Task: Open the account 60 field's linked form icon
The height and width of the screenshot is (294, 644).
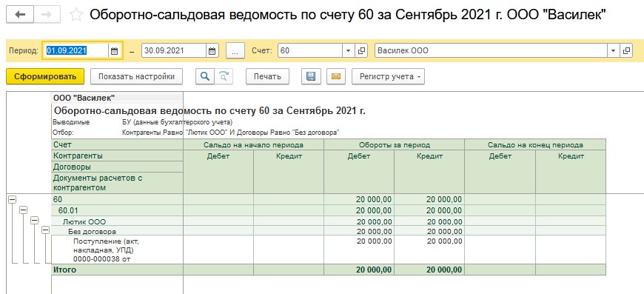Action: click(x=361, y=51)
